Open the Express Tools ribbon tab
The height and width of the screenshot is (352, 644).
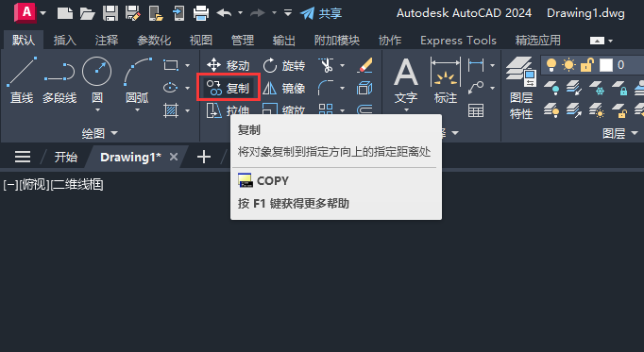458,41
